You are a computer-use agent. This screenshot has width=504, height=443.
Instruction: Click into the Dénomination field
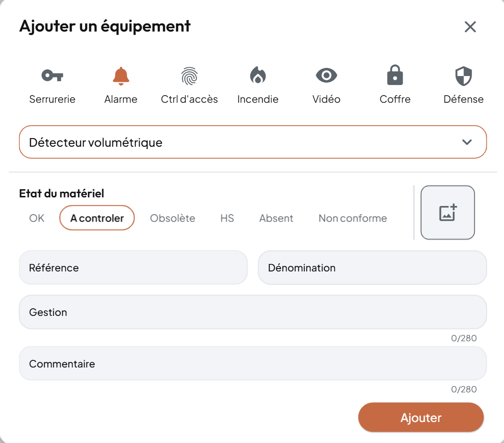pos(372,268)
